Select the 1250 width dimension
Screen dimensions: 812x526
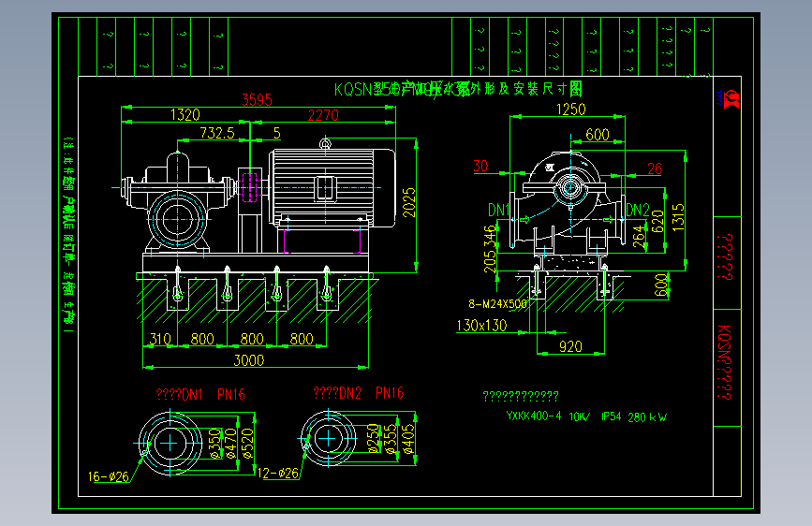click(x=570, y=110)
